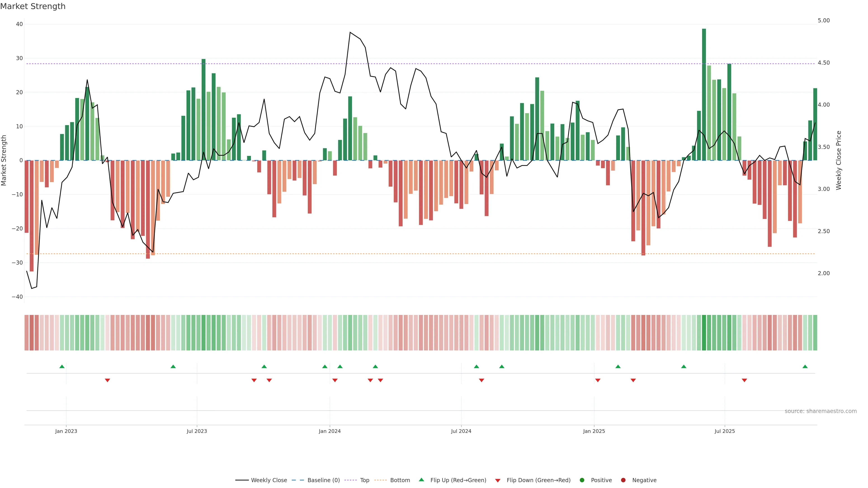Viewport: 868px width, 488px height.
Task: Click the rightmost red flip-down triangle marker
Action: click(744, 380)
